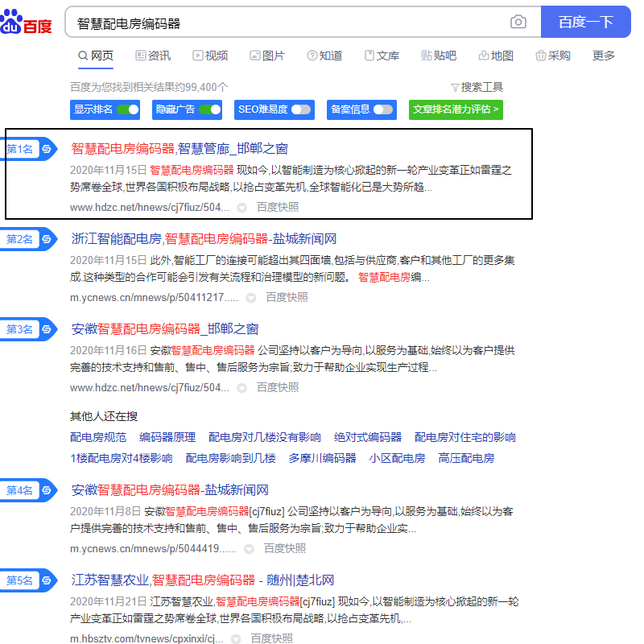Click URL m.hbsztv.com/tvnews/cpxinxi
The width and height of the screenshot is (644, 644).
click(x=147, y=638)
